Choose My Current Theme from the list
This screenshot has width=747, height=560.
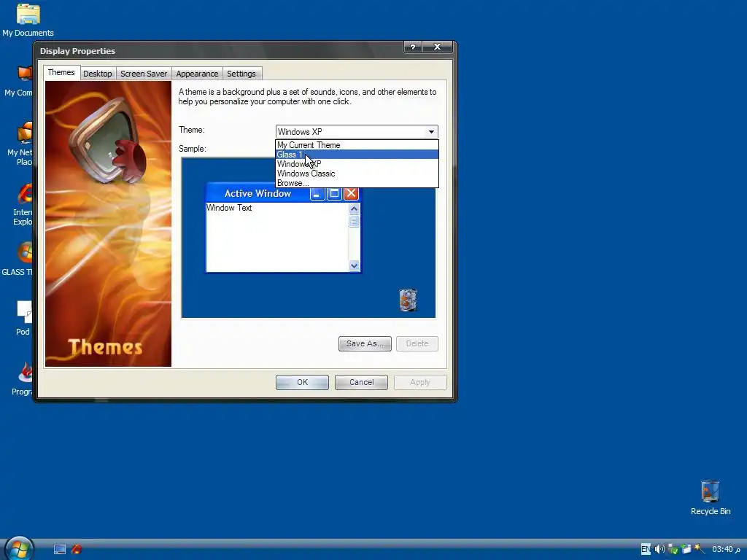coord(357,145)
